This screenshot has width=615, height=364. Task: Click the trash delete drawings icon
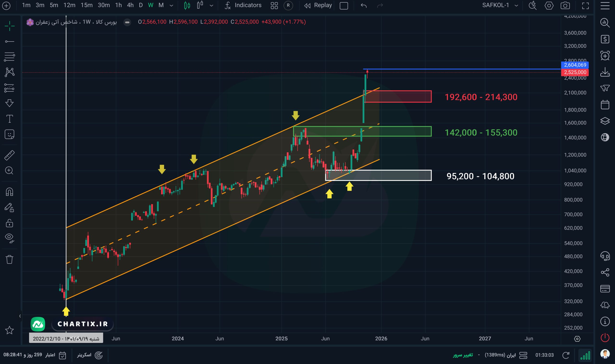(x=9, y=259)
